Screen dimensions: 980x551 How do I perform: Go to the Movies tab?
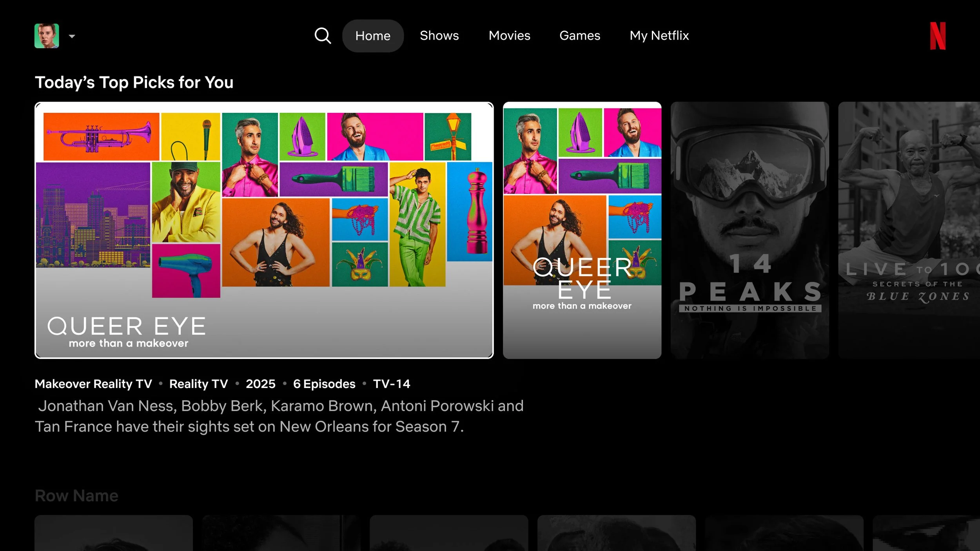click(x=509, y=36)
